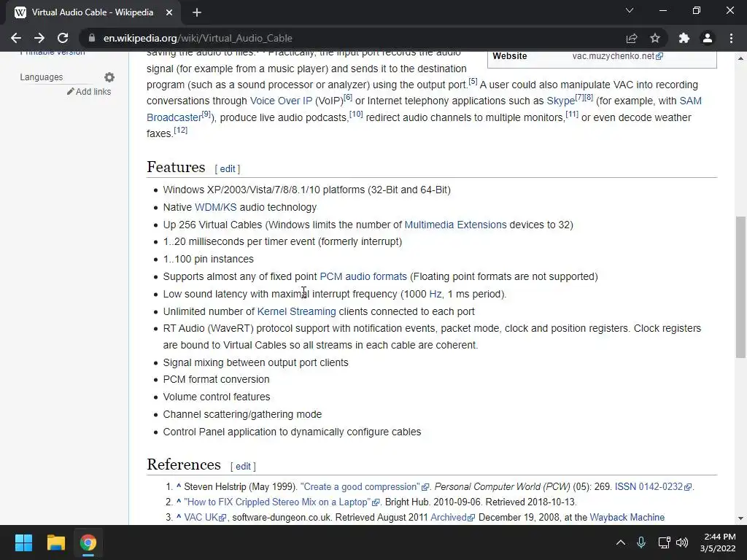Open File Explorer from taskbar
The height and width of the screenshot is (560, 747).
pyautogui.click(x=55, y=542)
